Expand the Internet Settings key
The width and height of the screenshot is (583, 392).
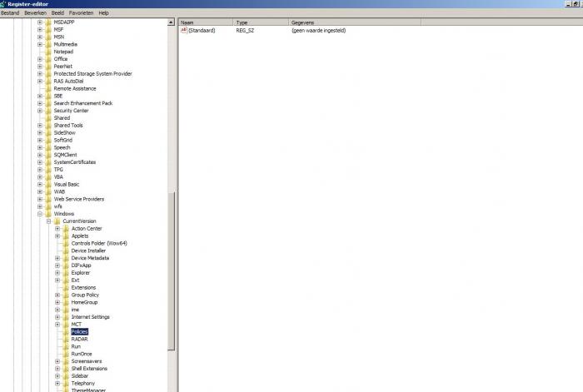pyautogui.click(x=57, y=317)
